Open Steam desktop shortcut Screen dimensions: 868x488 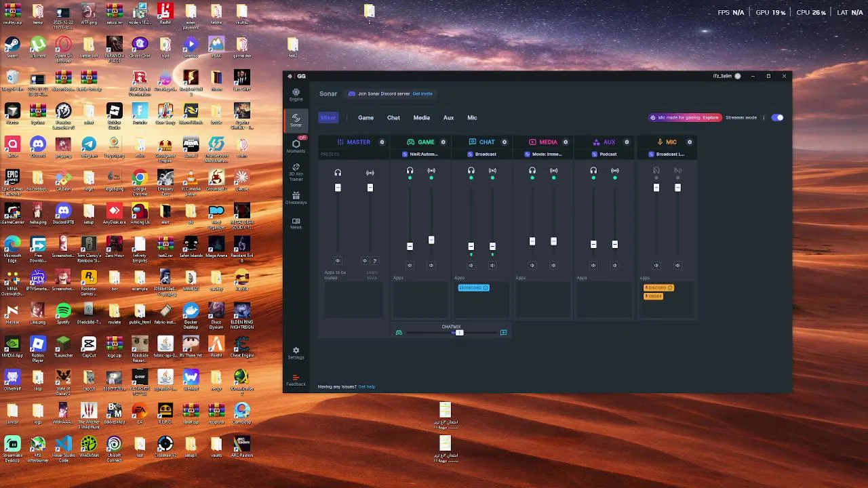(x=12, y=47)
